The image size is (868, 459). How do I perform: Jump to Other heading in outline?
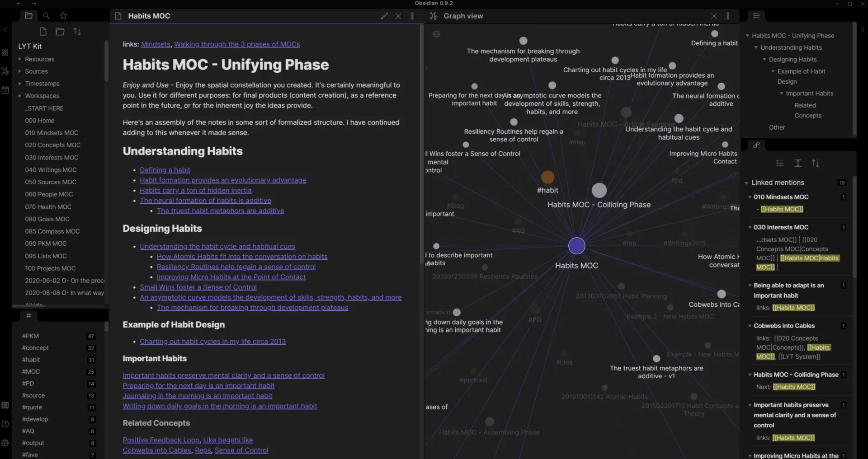[777, 127]
